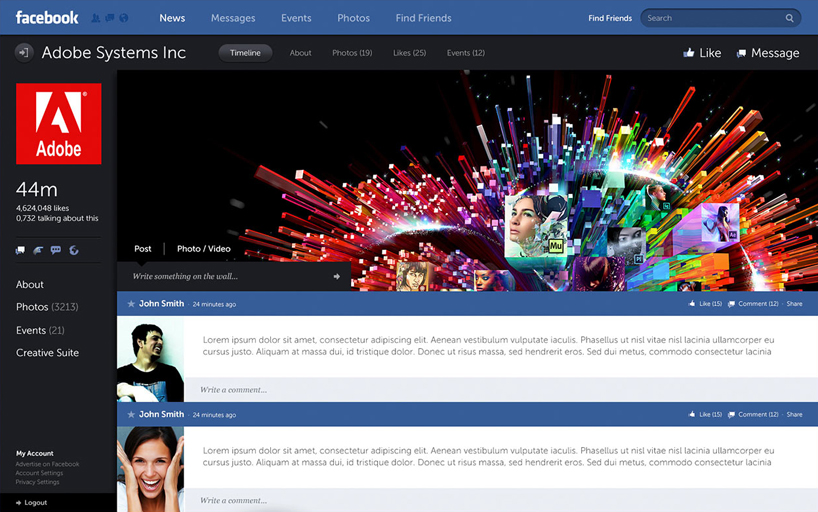Switch to Events (12) tab
The height and width of the screenshot is (512, 818).
click(466, 53)
